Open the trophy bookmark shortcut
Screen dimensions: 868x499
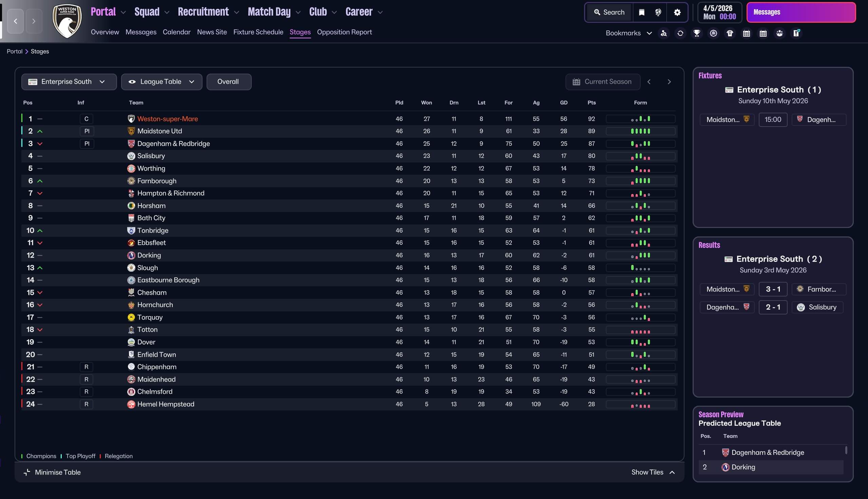coord(697,33)
